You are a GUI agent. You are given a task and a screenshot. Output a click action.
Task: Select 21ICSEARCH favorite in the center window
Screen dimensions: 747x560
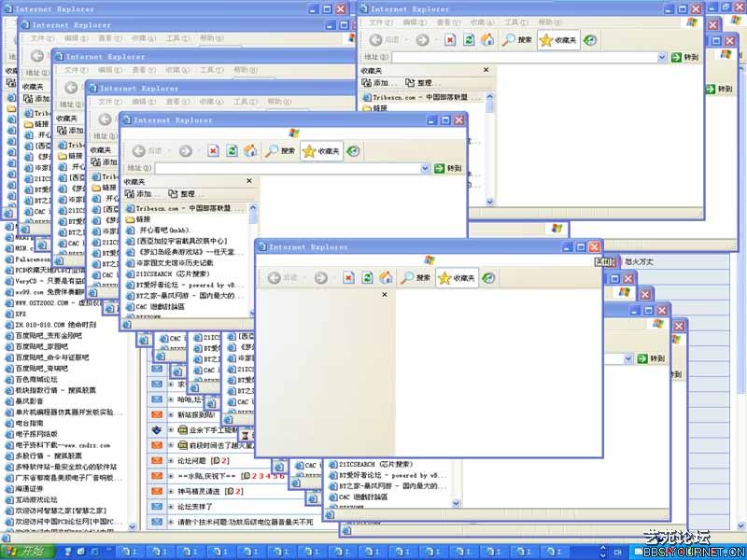click(168, 273)
